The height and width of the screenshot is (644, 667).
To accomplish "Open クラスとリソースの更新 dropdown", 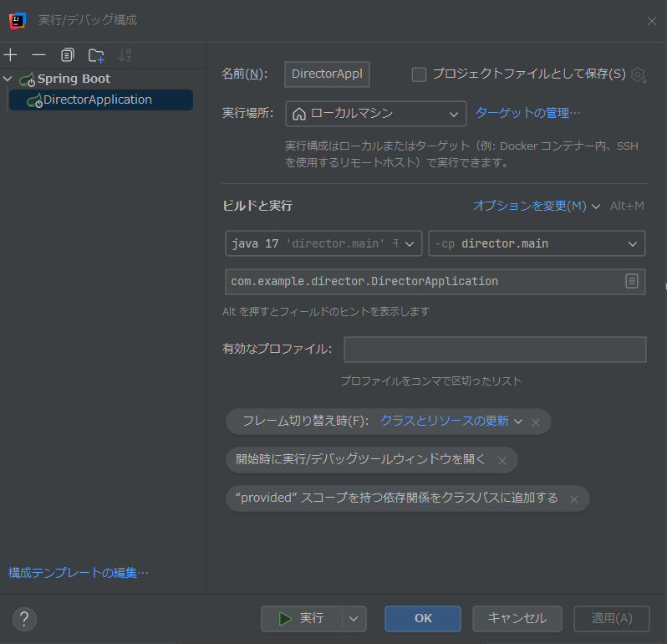I will (x=451, y=421).
